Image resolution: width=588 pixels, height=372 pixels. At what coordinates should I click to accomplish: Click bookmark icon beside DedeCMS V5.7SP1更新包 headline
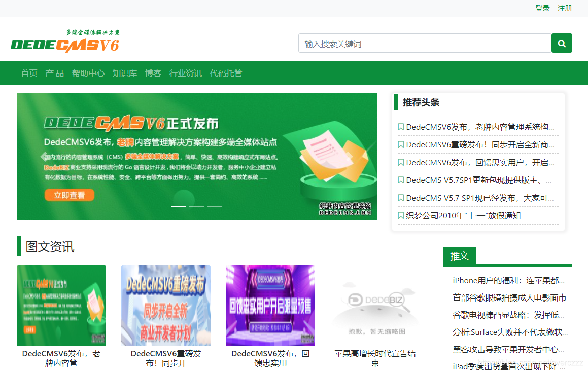tap(400, 180)
